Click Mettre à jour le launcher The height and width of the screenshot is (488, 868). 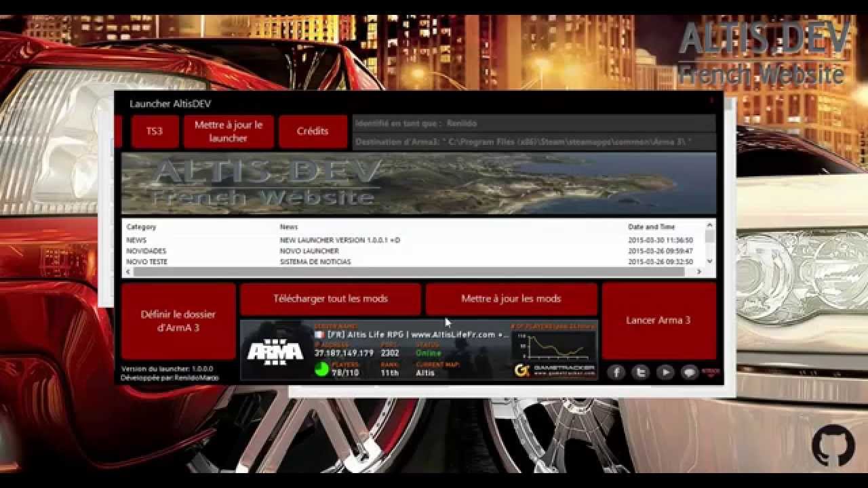pos(229,131)
